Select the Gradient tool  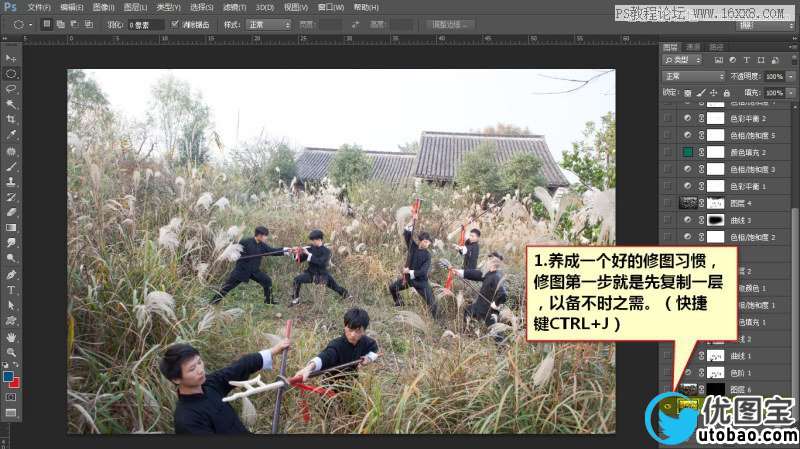[x=11, y=228]
